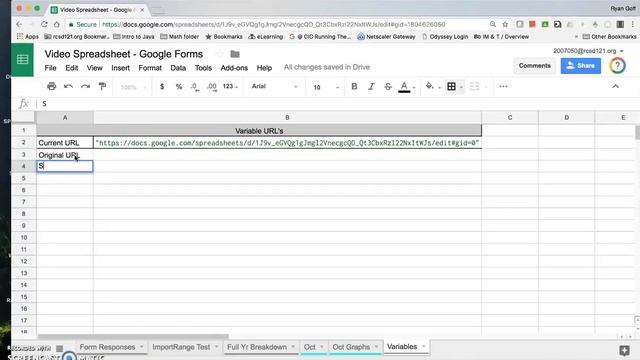Switch to the Oct sheet tab
The image size is (640, 360).
tap(309, 347)
